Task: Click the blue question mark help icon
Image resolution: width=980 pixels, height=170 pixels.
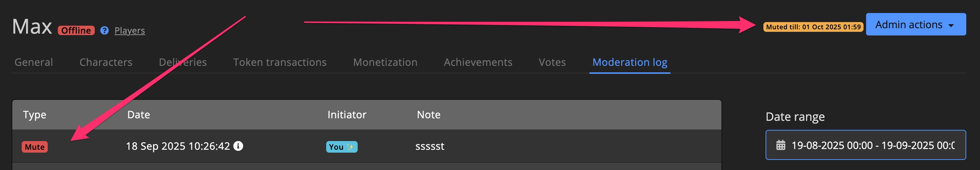Action: click(104, 30)
